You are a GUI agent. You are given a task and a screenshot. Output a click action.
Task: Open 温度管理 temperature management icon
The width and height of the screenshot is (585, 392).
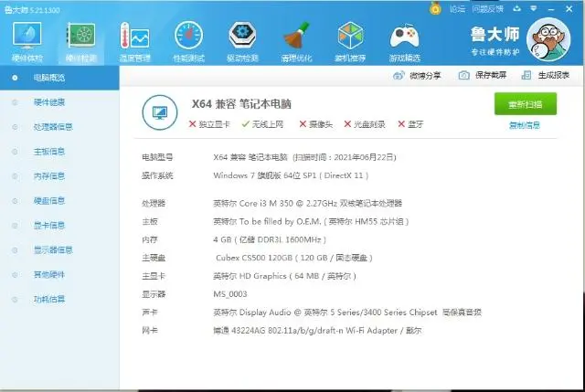click(134, 41)
